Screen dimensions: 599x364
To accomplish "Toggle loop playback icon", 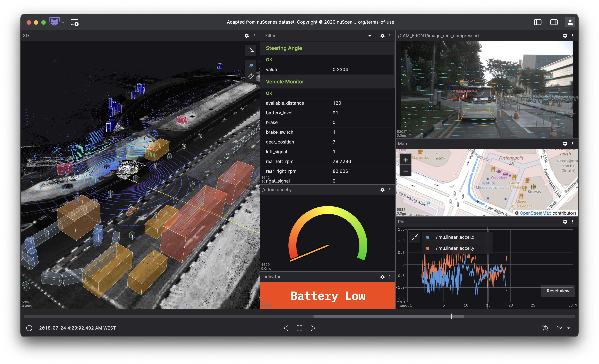I will pos(545,328).
